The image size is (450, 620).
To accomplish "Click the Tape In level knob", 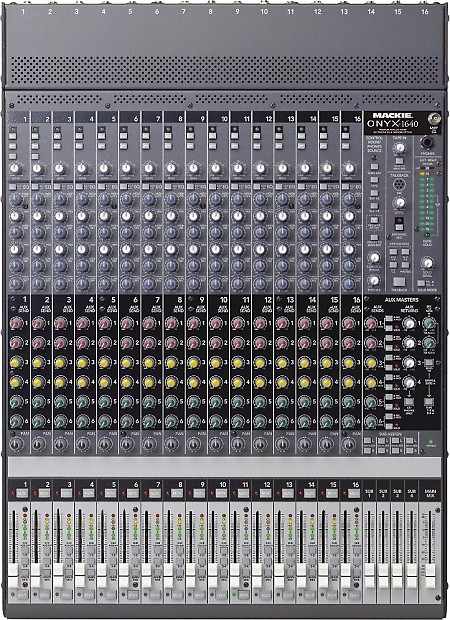I will [x=399, y=148].
